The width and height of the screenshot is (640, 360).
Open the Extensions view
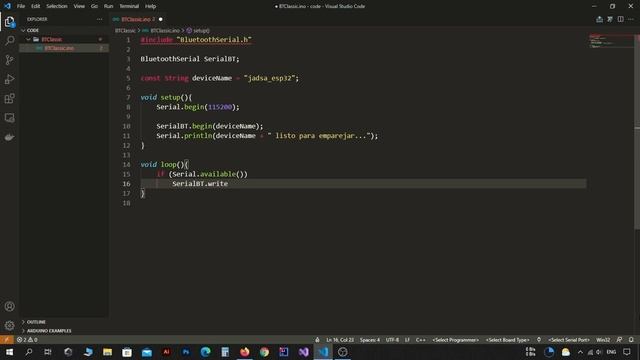(9, 98)
